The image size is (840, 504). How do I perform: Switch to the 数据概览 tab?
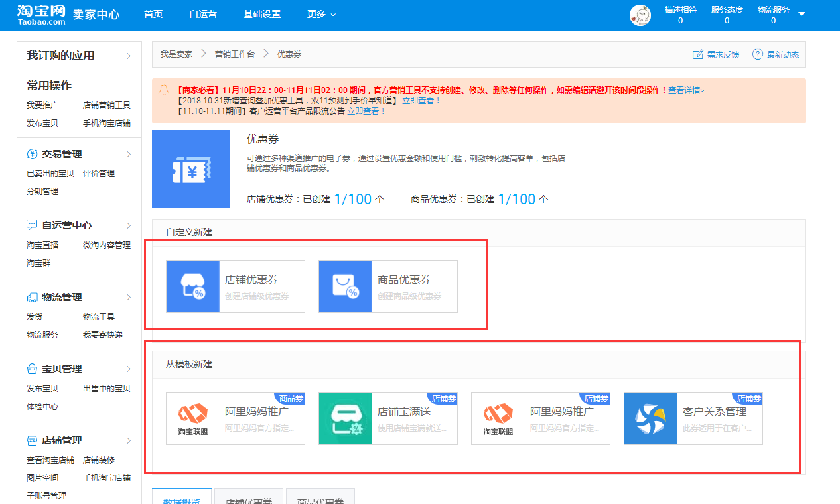point(182,497)
